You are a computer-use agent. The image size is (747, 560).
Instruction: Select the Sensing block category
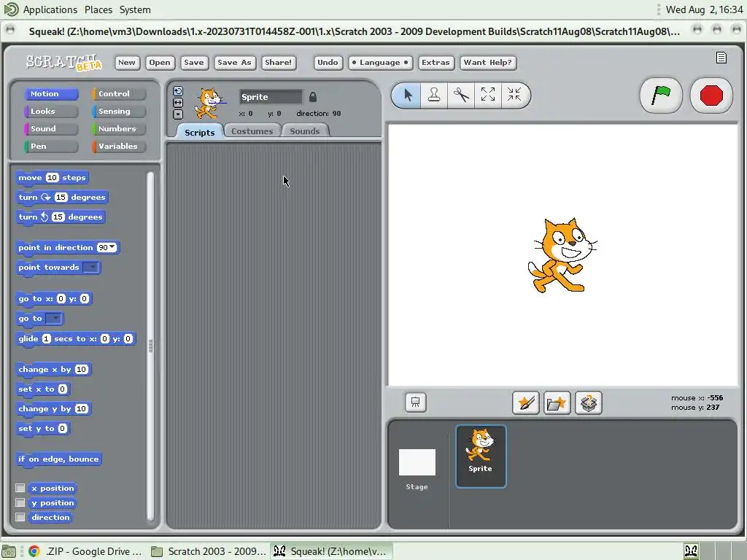(x=119, y=112)
